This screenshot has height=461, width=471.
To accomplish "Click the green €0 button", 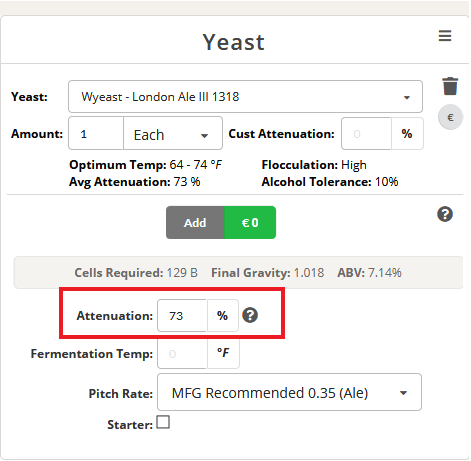I will [250, 222].
